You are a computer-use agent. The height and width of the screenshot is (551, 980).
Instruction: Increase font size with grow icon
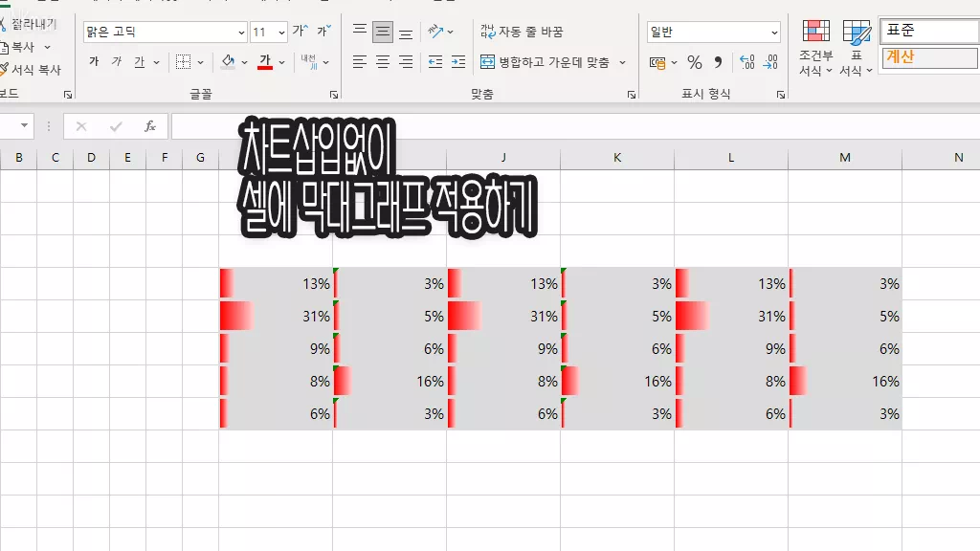pos(301,32)
